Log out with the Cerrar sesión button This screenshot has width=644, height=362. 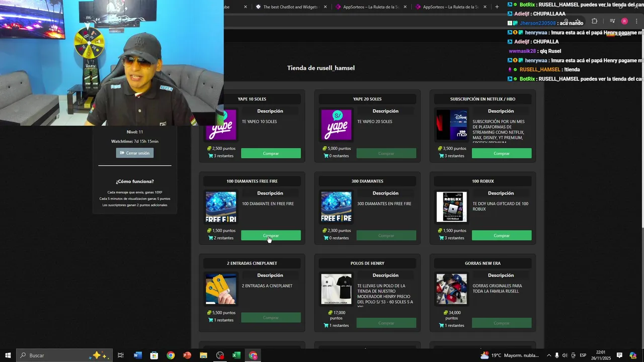point(134,153)
